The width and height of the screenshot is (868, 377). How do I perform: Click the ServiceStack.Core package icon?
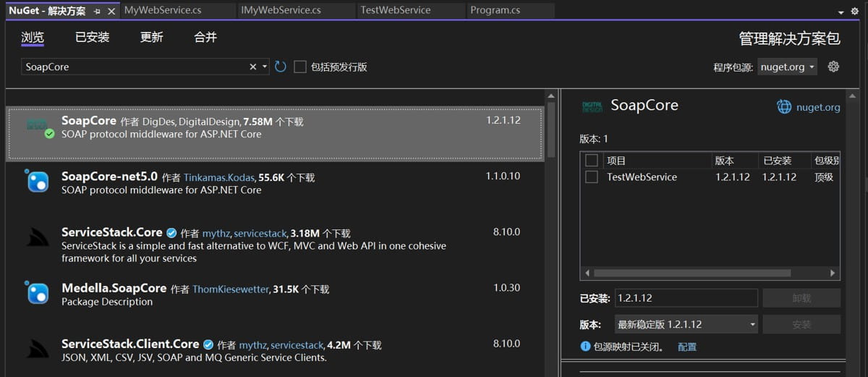pos(38,237)
